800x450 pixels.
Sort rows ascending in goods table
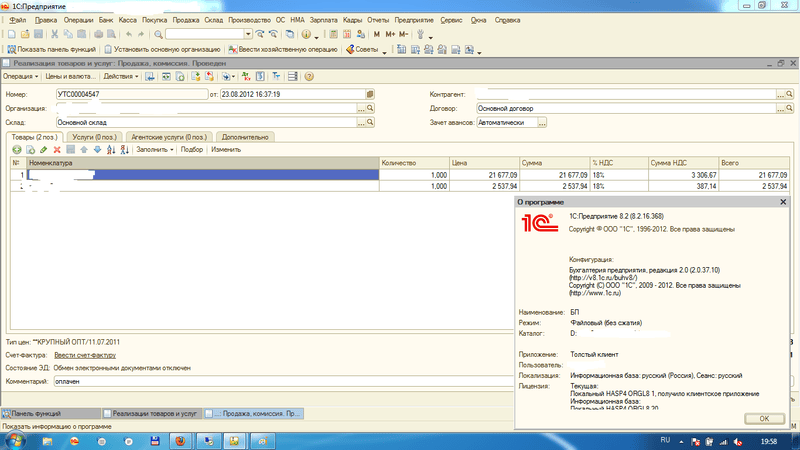pyautogui.click(x=111, y=149)
